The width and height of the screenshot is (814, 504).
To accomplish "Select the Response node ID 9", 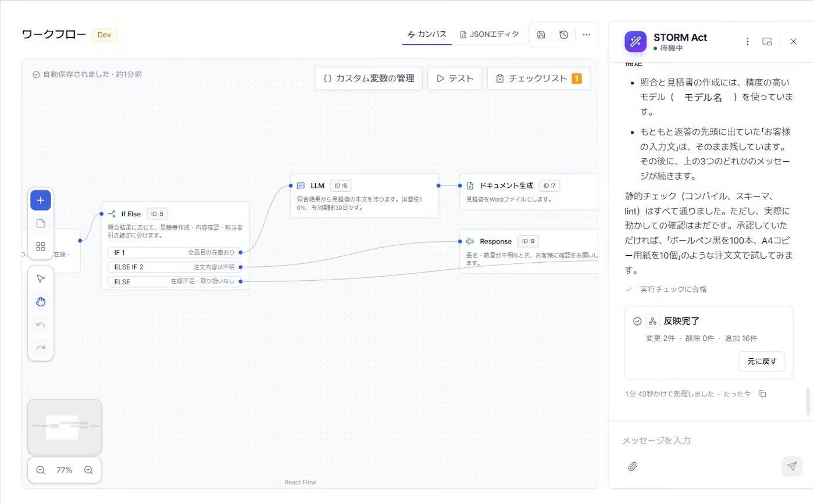I will [x=529, y=251].
